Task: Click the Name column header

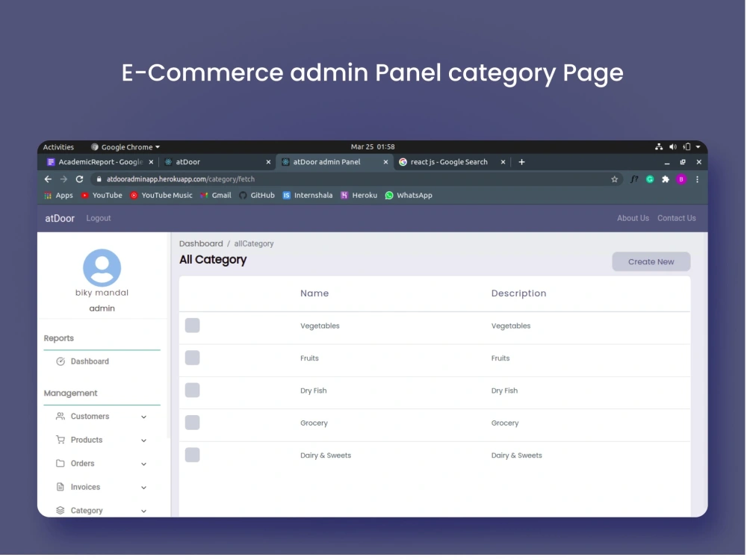Action: click(314, 293)
